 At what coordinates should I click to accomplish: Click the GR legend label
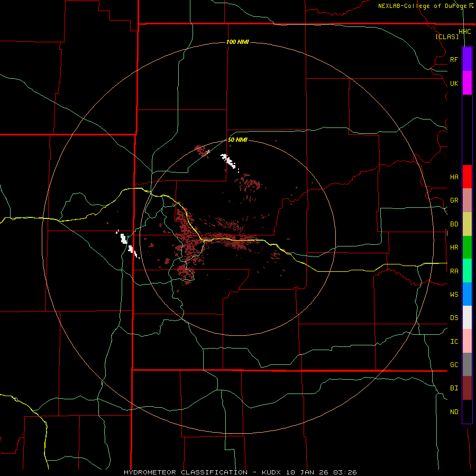coord(454,200)
